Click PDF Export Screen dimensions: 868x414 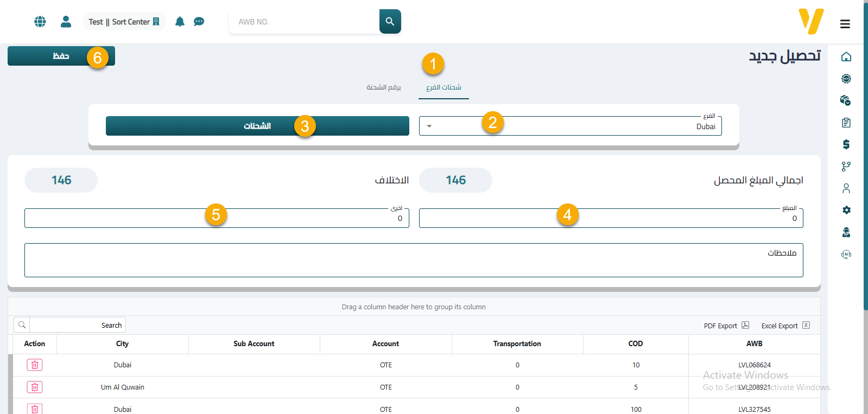click(726, 326)
